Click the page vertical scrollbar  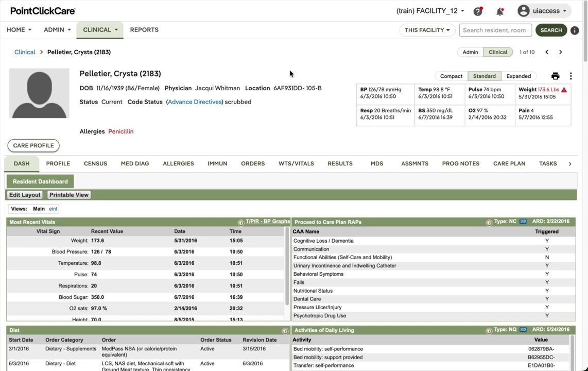click(x=585, y=32)
